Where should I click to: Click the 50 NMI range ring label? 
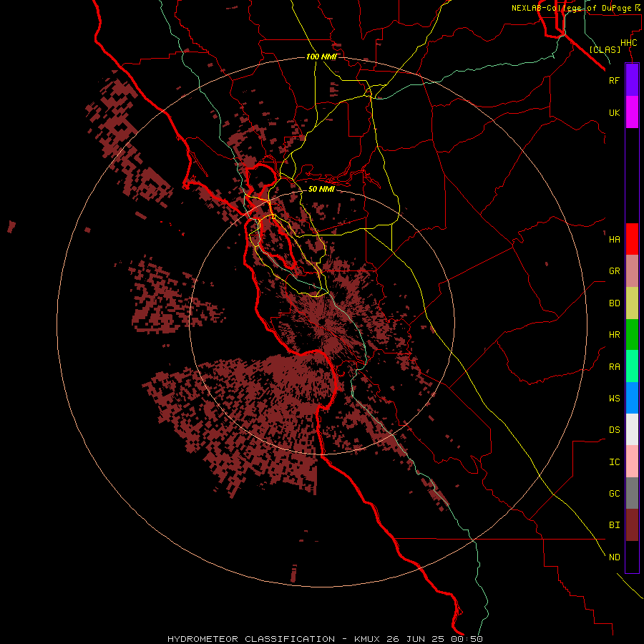tap(321, 189)
